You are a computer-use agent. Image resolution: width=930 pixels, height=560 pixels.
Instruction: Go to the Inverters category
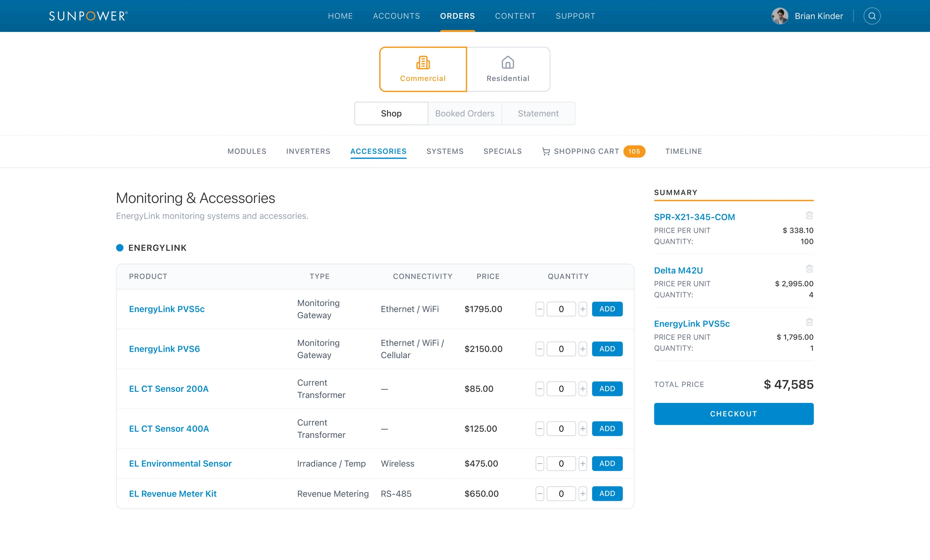point(308,151)
